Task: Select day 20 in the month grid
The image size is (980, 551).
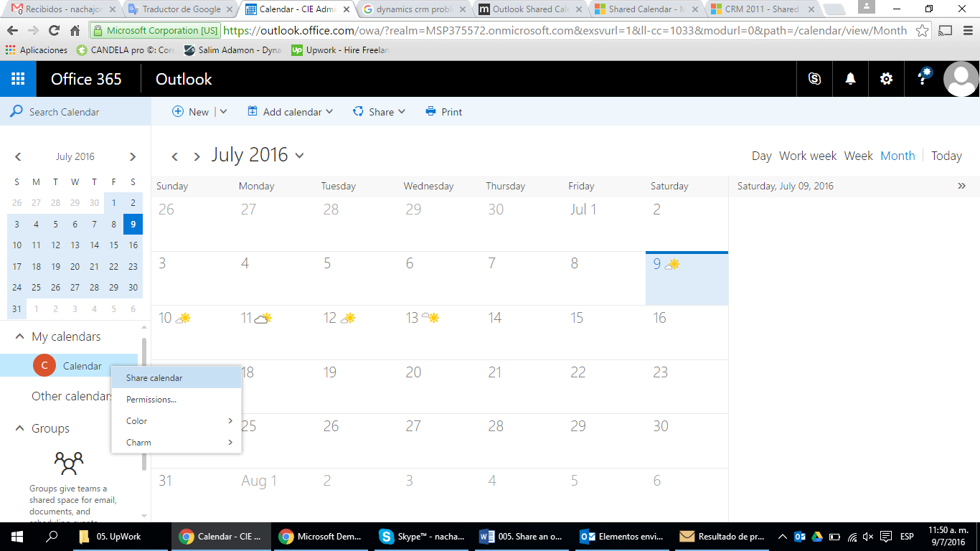Action: coord(413,372)
